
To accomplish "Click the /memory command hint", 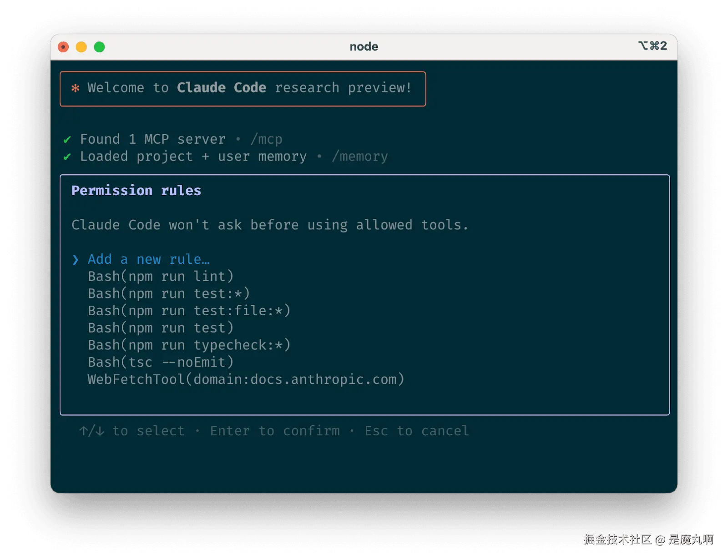I will coord(360,156).
